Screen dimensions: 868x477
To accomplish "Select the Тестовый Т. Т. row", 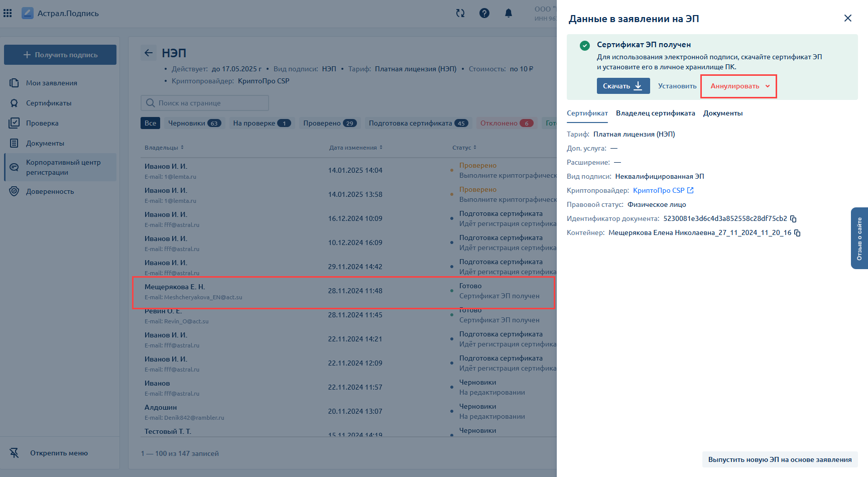I will [x=348, y=431].
